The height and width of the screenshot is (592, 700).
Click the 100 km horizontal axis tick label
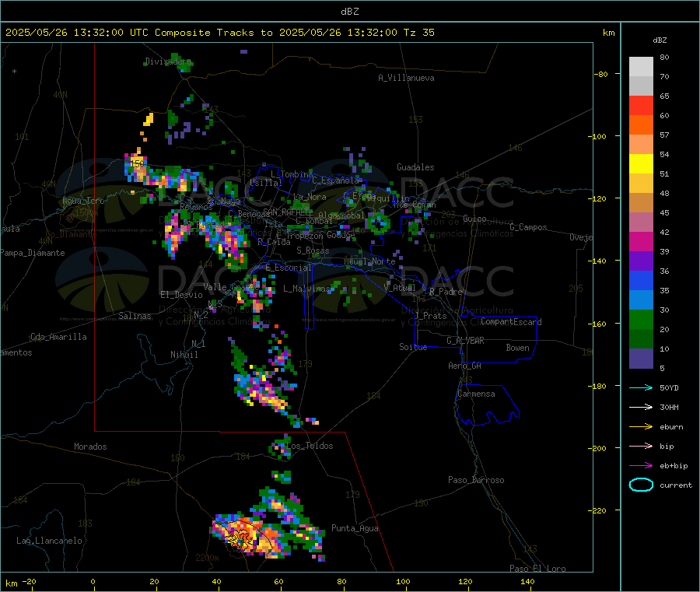coord(403,581)
